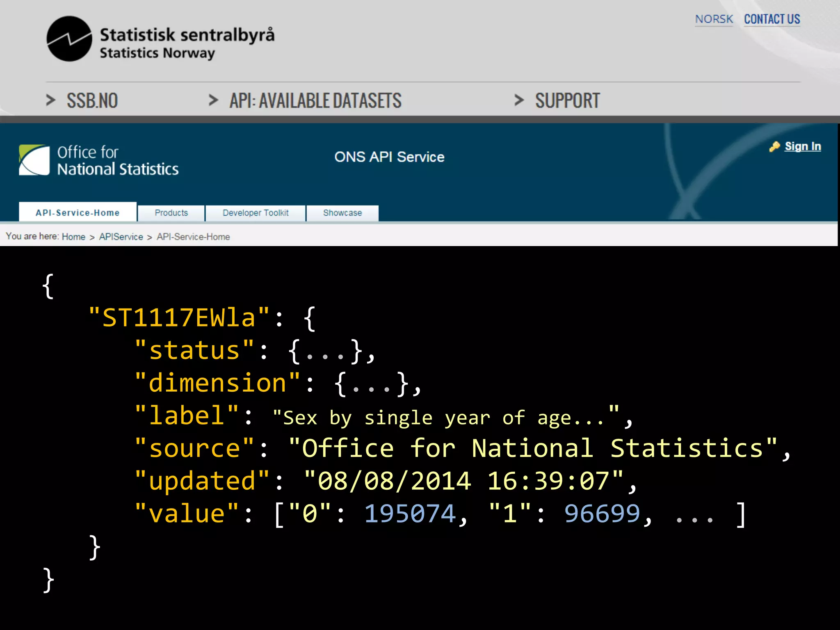The width and height of the screenshot is (840, 630).
Task: Click the arrow before API: Available Datasets
Action: tap(213, 100)
